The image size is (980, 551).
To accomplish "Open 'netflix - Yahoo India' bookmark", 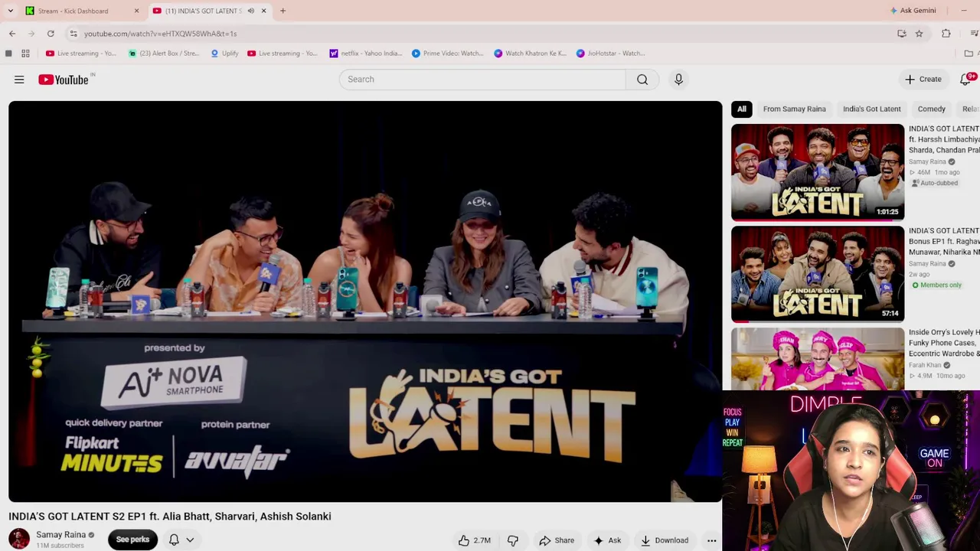I will [x=365, y=54].
